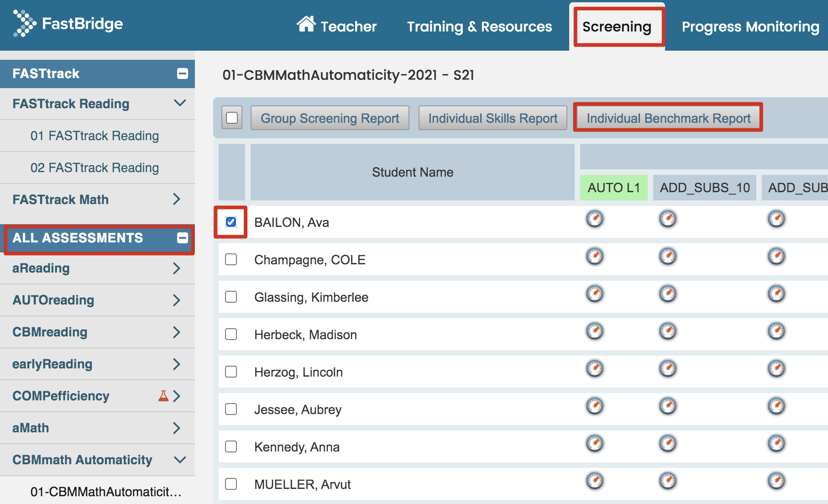Select 01 FASTtrack Reading in sidebar
Image resolution: width=828 pixels, height=504 pixels.
(x=94, y=136)
